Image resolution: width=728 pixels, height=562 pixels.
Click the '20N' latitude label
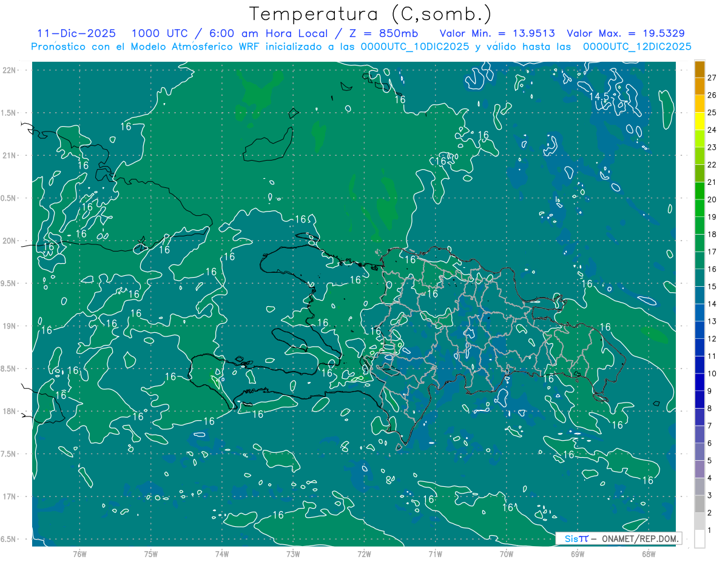pos(10,241)
